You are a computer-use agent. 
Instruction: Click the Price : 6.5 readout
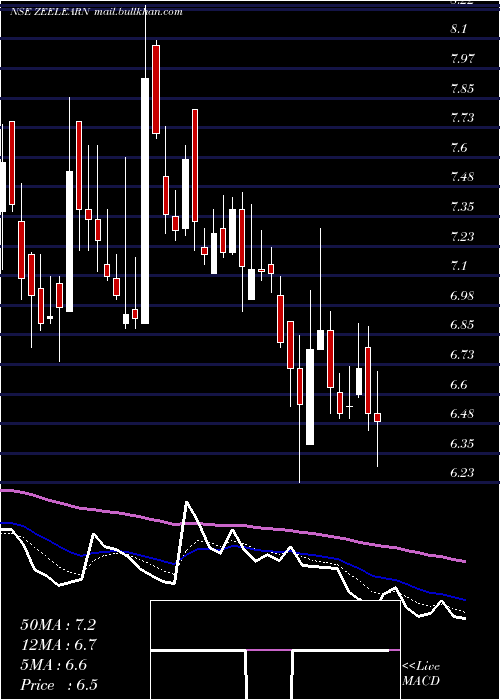(x=59, y=685)
